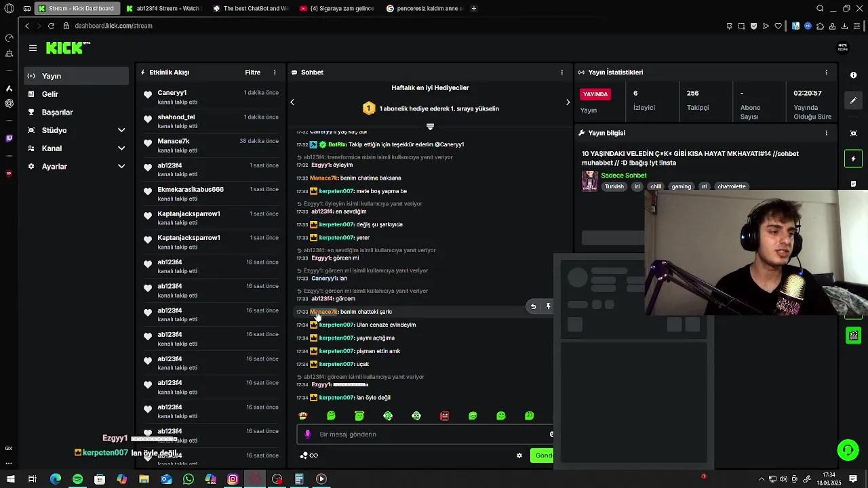Open the Kick hamburger menu
868x488 pixels.
point(33,48)
